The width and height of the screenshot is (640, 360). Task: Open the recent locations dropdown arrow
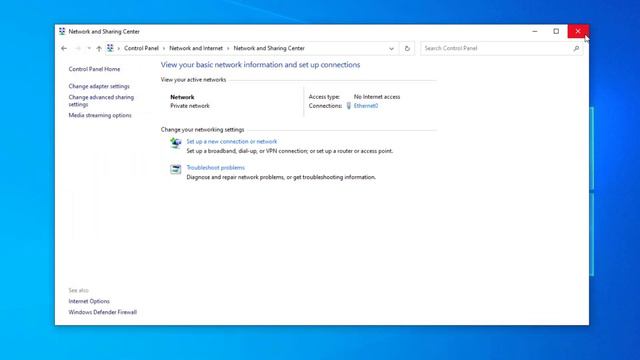(x=89, y=48)
